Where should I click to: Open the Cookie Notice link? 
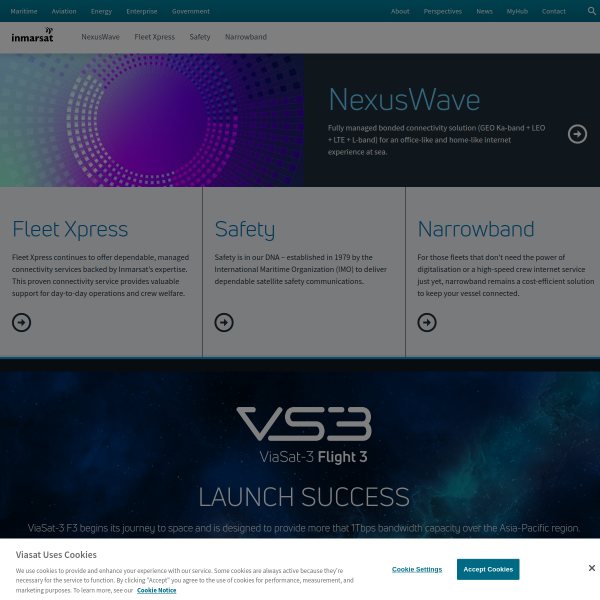[x=157, y=590]
